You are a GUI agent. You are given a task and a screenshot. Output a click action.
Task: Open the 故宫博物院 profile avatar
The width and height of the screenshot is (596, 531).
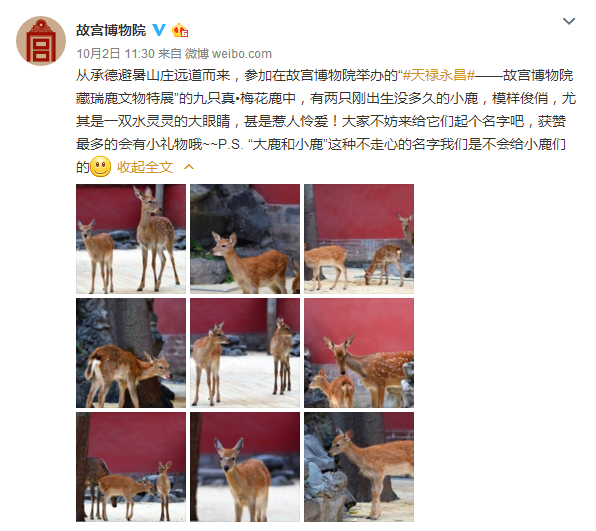pos(41,41)
